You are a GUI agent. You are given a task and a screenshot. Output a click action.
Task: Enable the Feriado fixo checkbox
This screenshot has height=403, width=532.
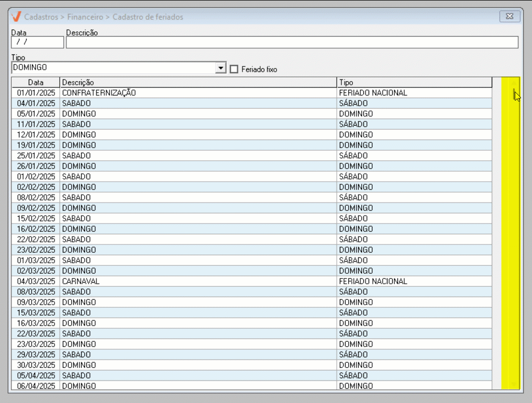[234, 69]
